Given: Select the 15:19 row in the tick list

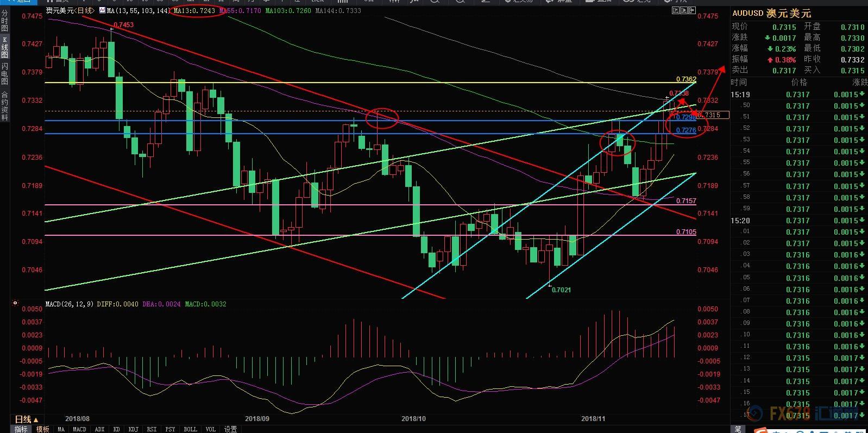Looking at the screenshot, I should coord(799,95).
